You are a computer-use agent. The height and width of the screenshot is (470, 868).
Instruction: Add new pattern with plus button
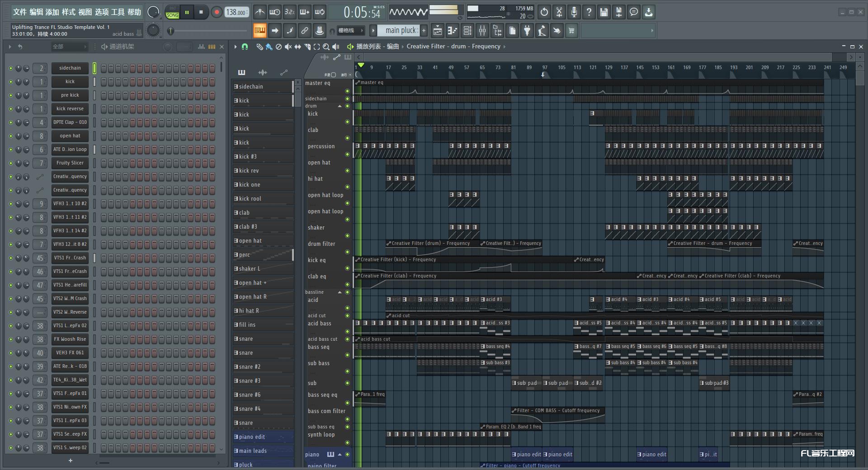[x=424, y=31]
